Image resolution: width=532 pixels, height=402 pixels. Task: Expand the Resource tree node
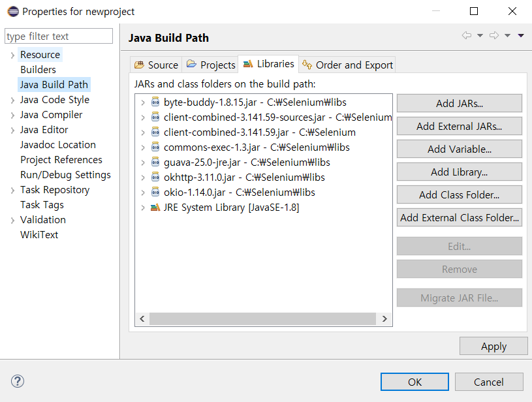(x=12, y=55)
